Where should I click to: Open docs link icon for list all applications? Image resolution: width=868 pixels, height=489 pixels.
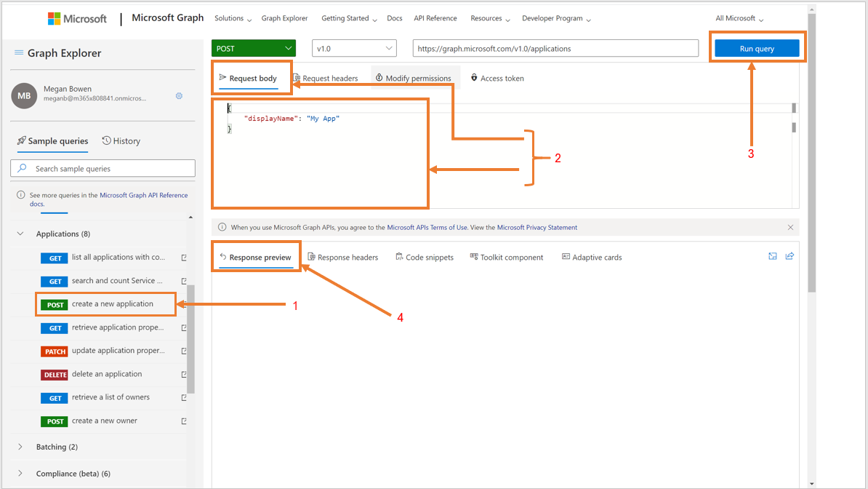pos(184,258)
